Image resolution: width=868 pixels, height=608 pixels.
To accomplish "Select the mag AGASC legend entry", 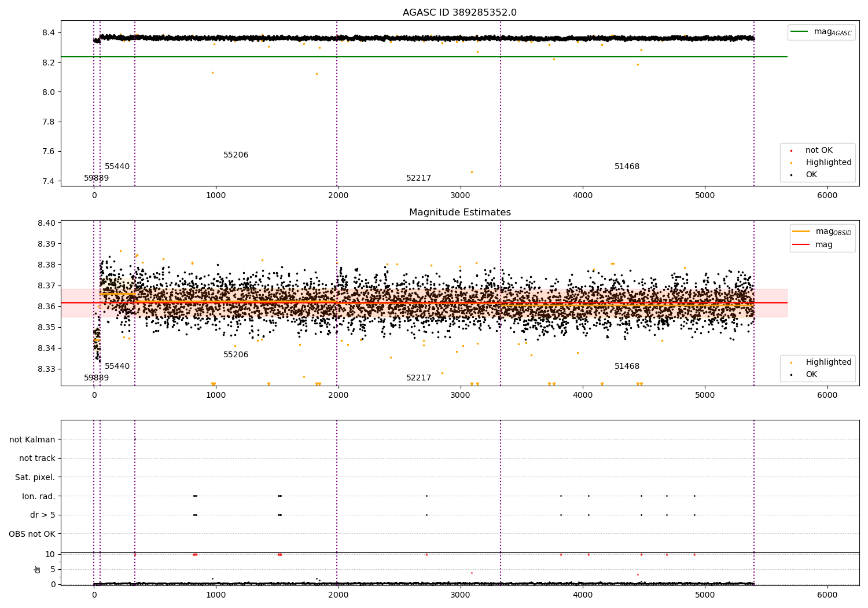I will click(821, 32).
